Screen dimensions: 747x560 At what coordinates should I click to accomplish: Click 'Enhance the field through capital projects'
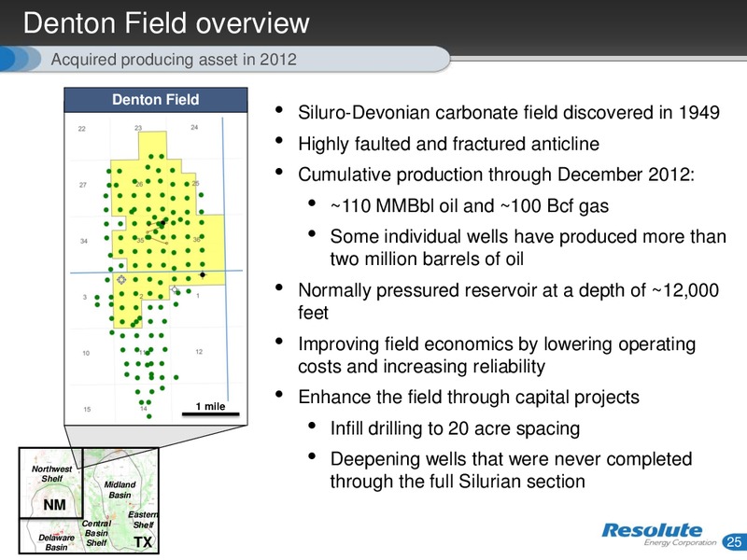coord(469,398)
